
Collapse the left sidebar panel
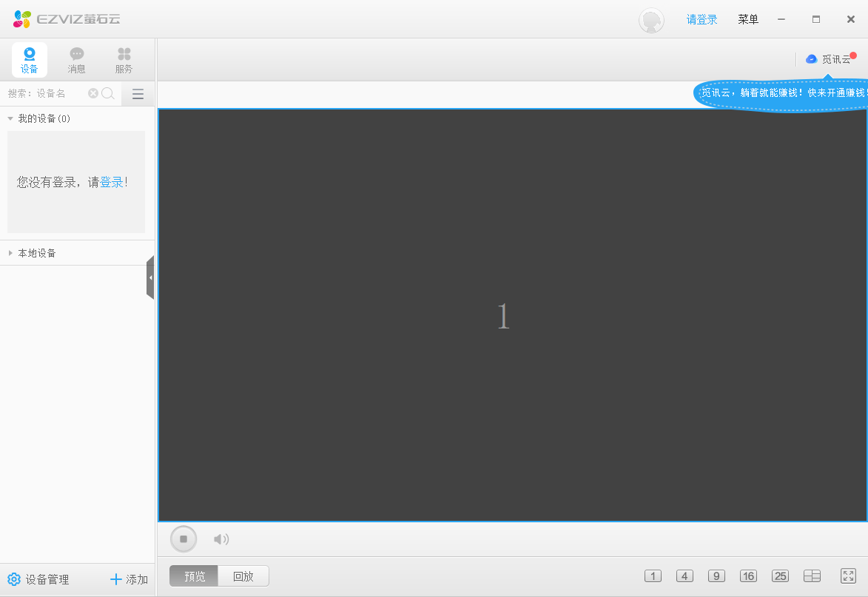point(150,277)
